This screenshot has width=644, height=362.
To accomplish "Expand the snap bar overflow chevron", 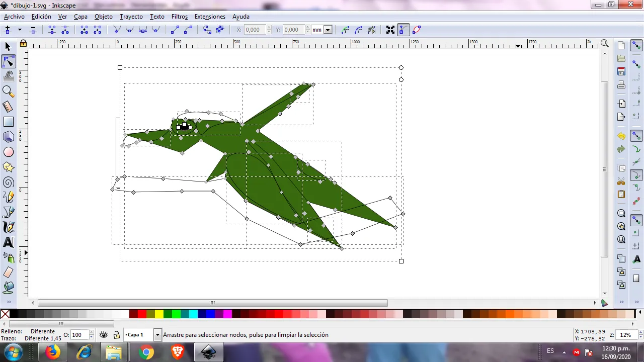I will [x=636, y=302].
